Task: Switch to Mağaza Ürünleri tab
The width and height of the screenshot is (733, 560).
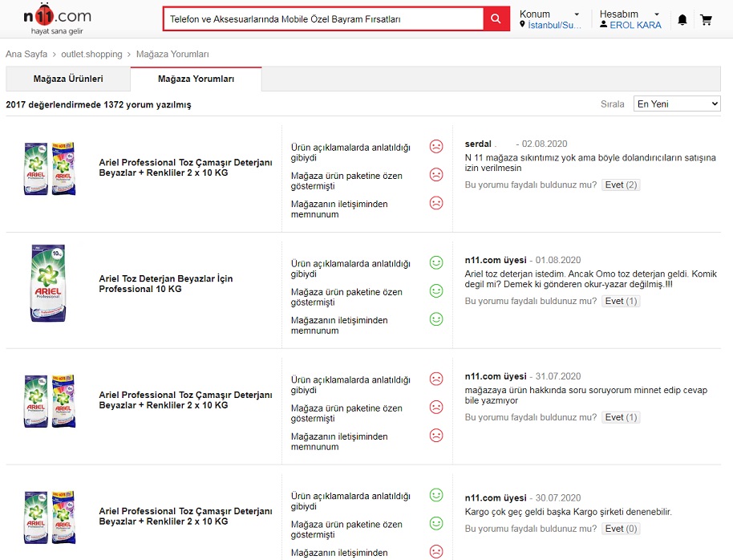Action: [x=68, y=79]
